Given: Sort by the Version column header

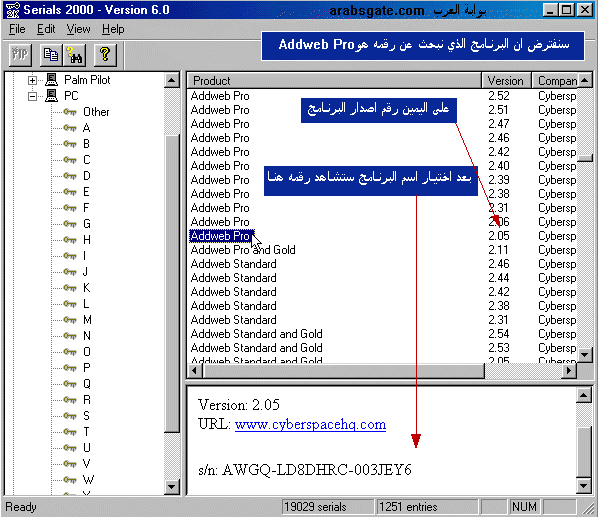Looking at the screenshot, I should pyautogui.click(x=506, y=81).
